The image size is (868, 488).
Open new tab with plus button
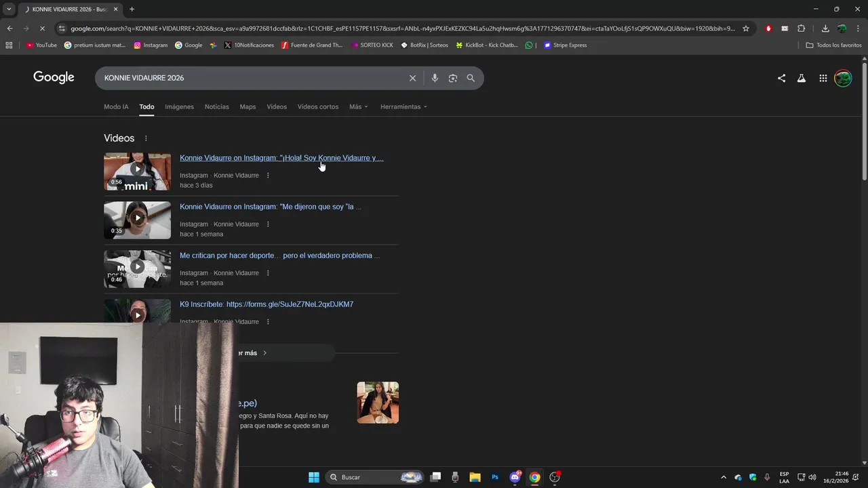click(x=132, y=9)
